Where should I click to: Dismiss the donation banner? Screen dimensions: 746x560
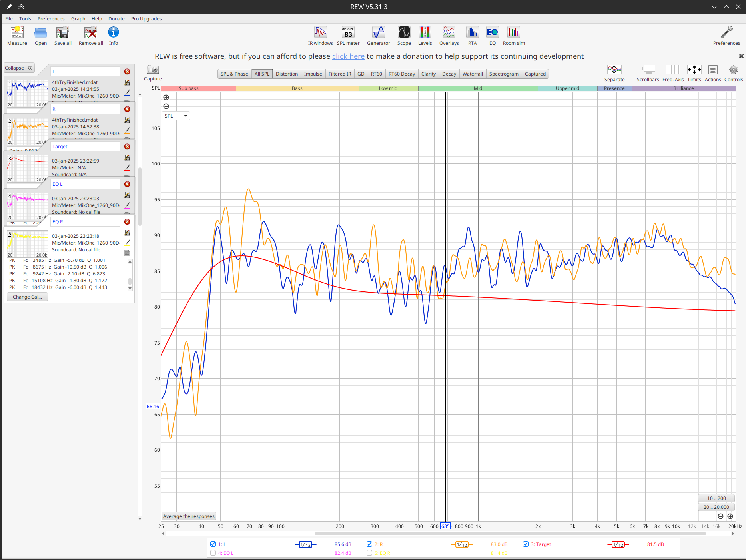[x=741, y=56]
